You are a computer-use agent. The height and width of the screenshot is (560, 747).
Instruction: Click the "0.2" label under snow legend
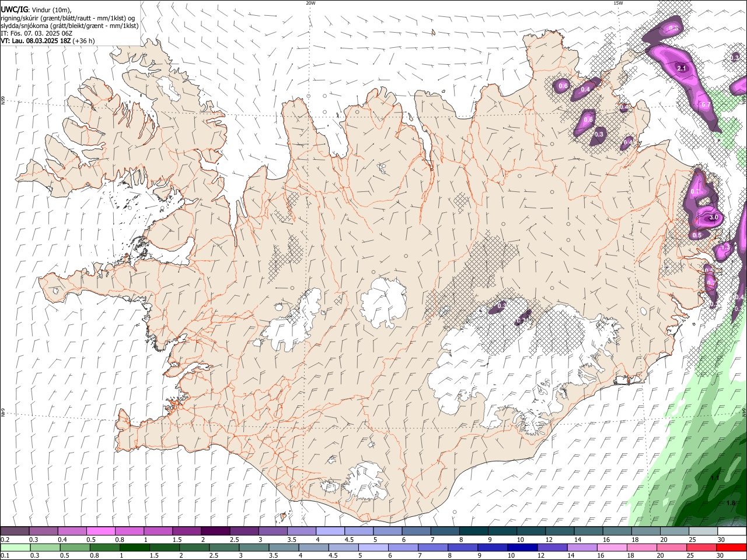5,540
